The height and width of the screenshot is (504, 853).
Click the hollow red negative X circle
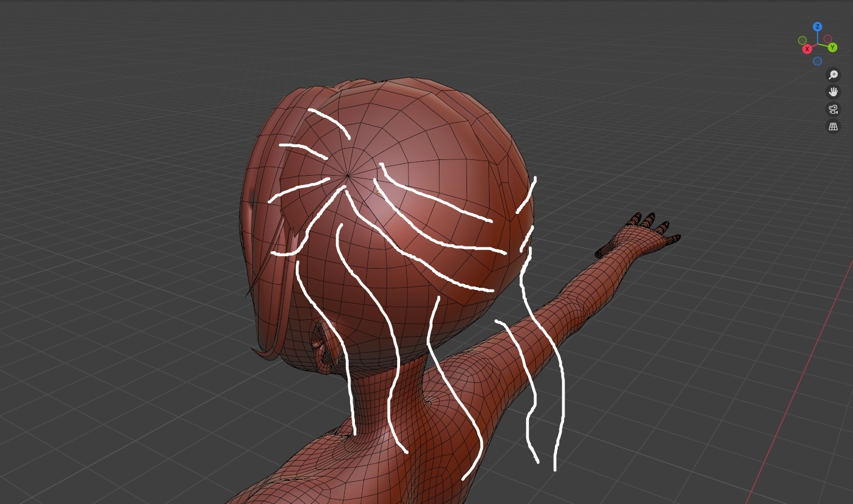click(828, 39)
